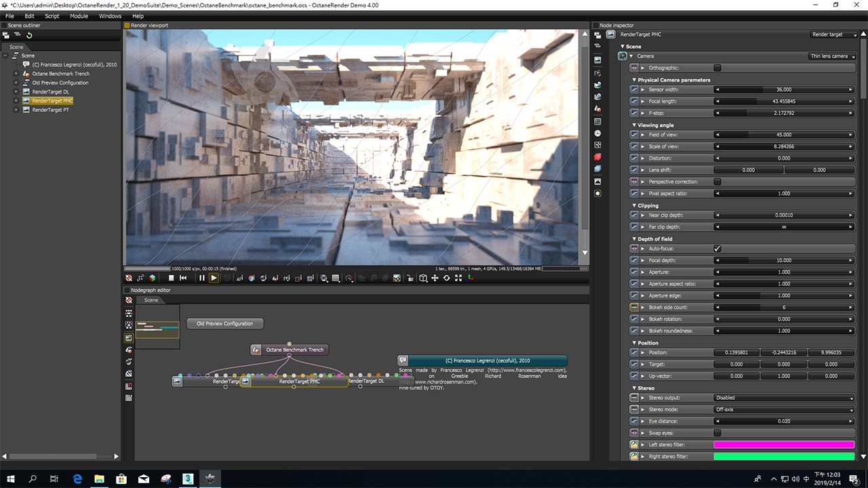Click the clock icon in Node inspector sidebar
Screen dimensions: 868x488
click(597, 134)
